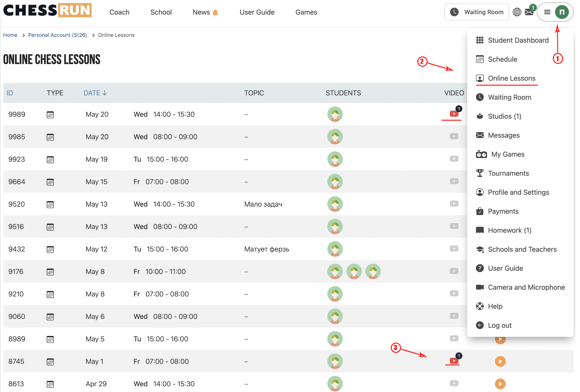This screenshot has height=392, width=580.
Task: Click the CHESSRUN logo
Action: [x=48, y=10]
